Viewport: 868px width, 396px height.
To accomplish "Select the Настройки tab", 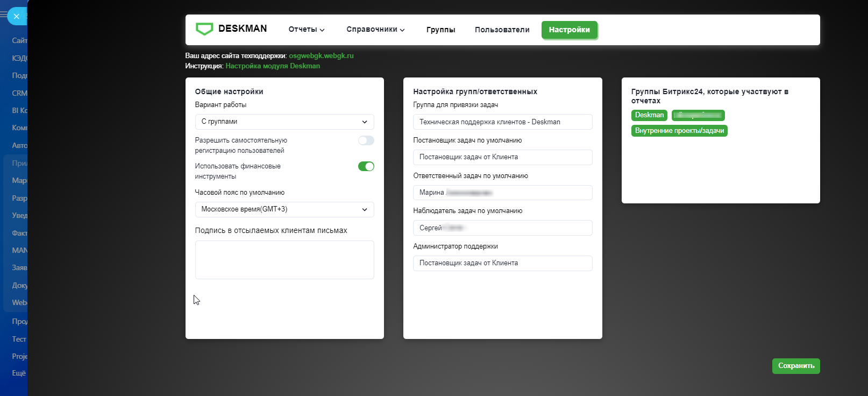I will 569,30.
